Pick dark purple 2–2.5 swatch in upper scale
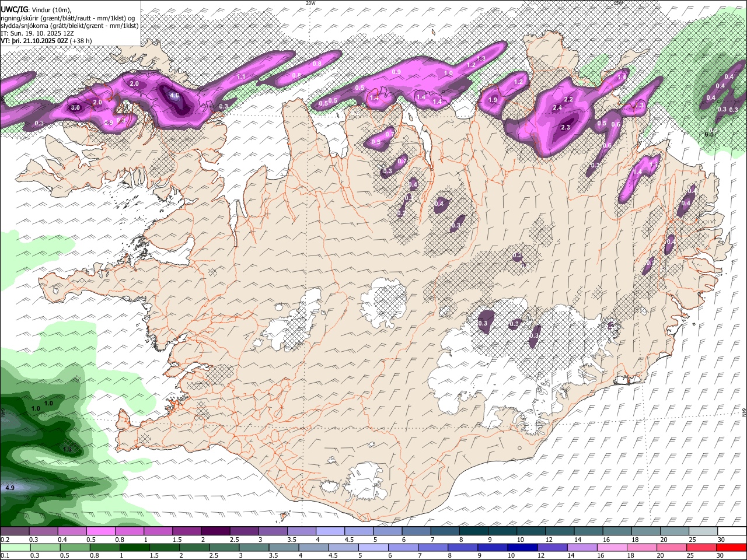 point(215,531)
